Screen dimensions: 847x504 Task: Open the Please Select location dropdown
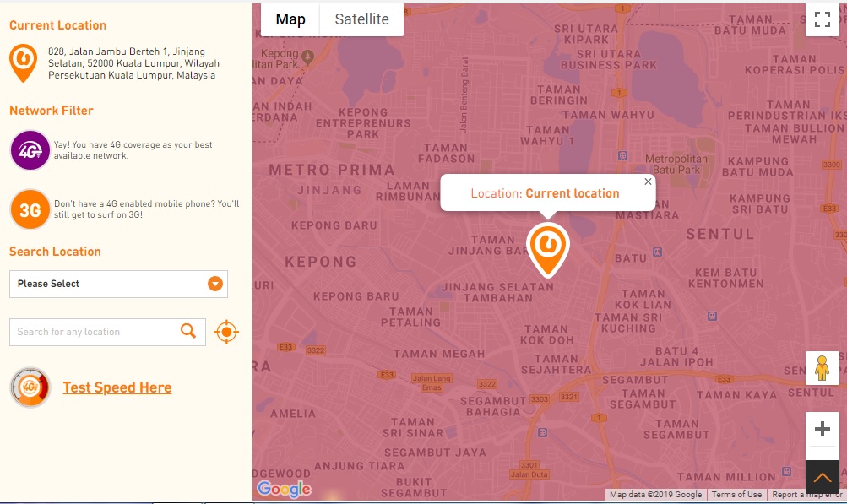[x=118, y=284]
